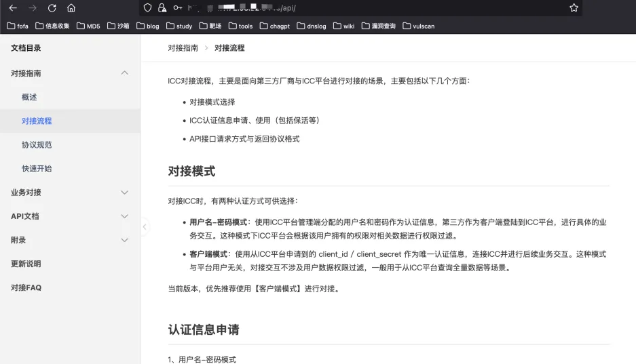
Task: Reload the page with refresh icon
Action: (52, 7)
